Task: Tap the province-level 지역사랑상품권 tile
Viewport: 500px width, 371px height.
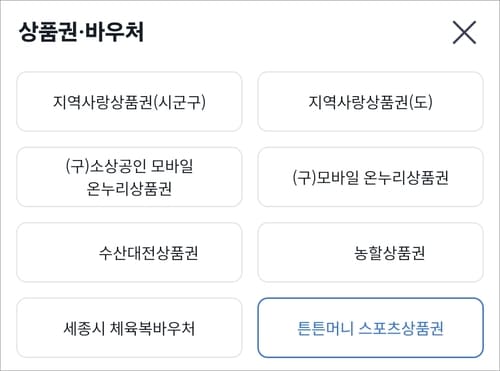Action: click(370, 102)
